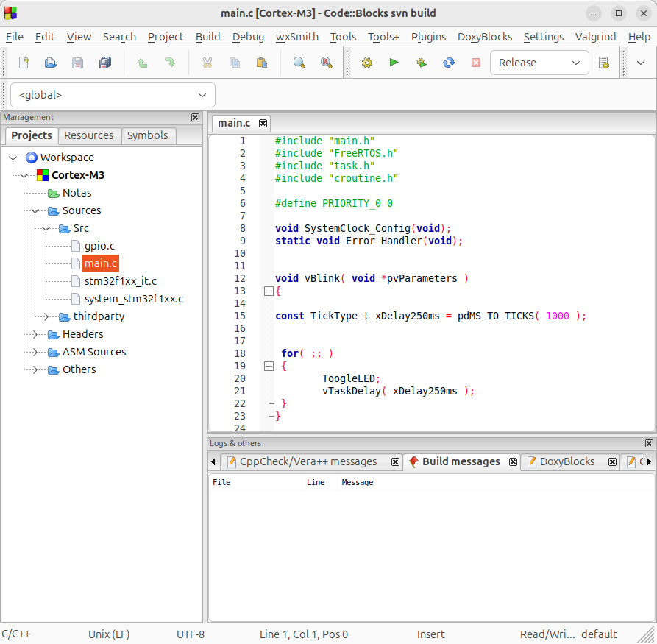Expand the ASM Sources folder
The image size is (657, 644).
pyautogui.click(x=35, y=352)
